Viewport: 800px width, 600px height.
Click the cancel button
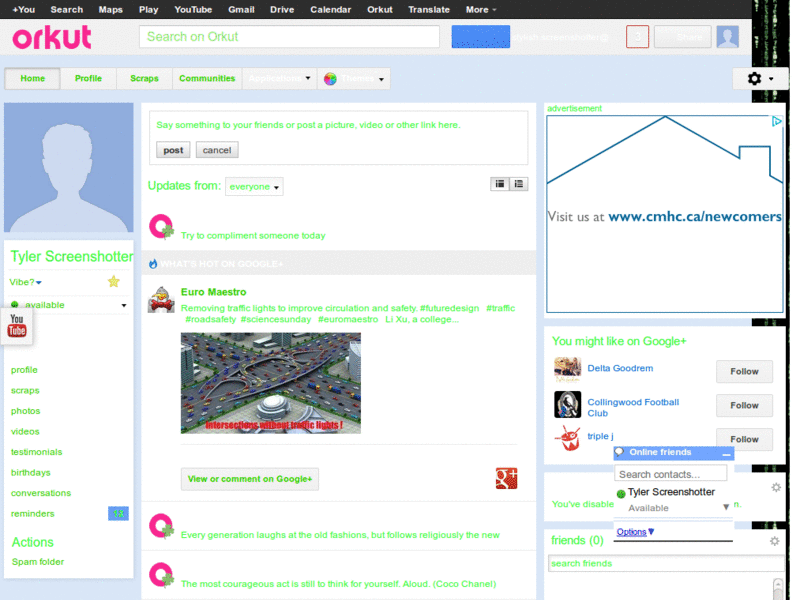217,150
